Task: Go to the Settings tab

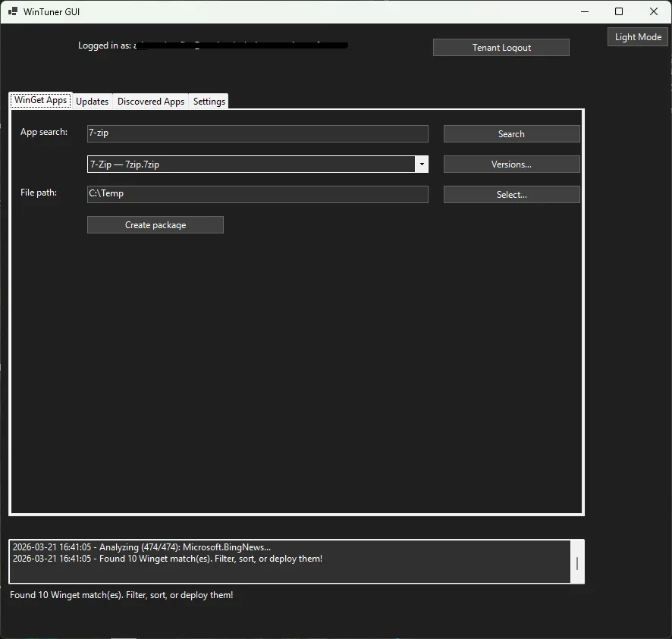Action: coord(209,102)
